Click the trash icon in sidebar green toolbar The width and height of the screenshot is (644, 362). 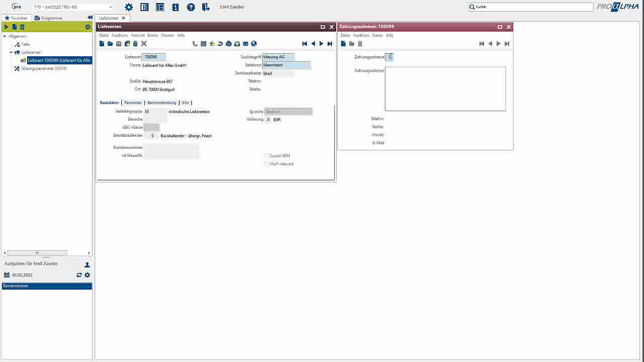point(22,27)
